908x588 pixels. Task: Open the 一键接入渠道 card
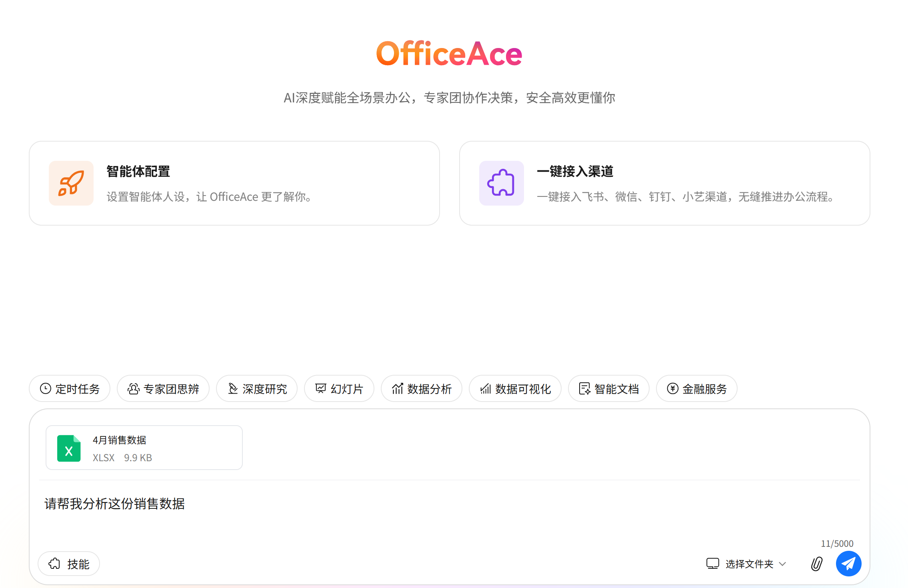coord(664,183)
